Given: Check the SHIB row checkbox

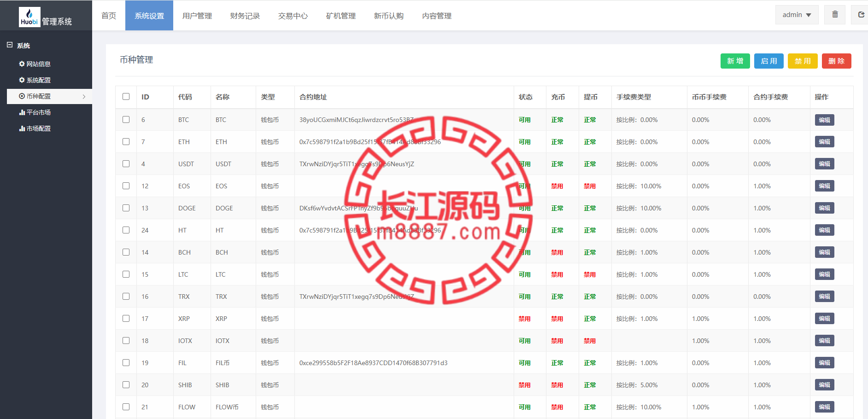Looking at the screenshot, I should click(126, 385).
